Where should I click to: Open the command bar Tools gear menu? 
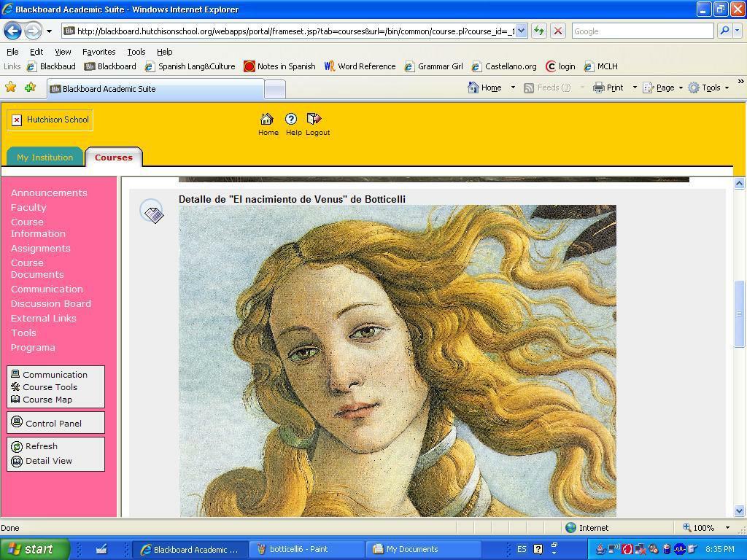[x=708, y=87]
